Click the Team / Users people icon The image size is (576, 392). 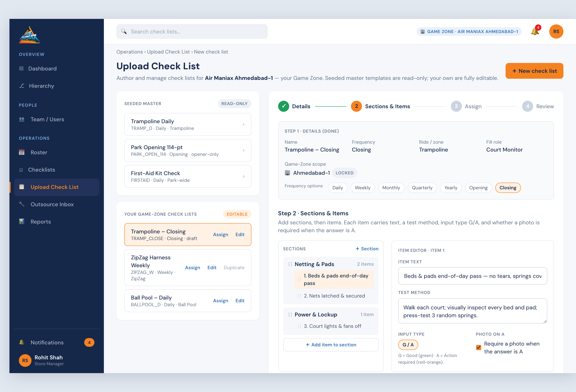coord(22,119)
